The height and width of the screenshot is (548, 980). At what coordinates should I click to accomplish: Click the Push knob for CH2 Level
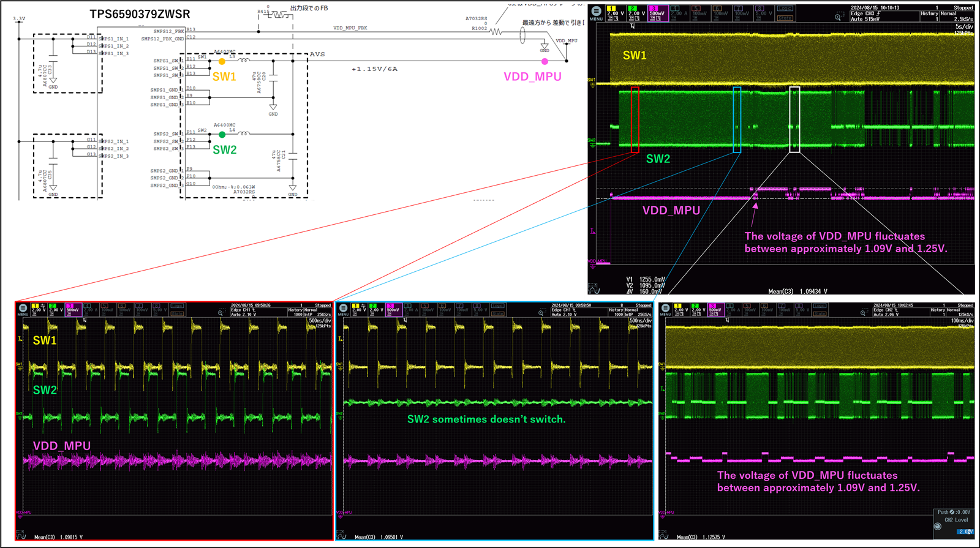point(938,526)
